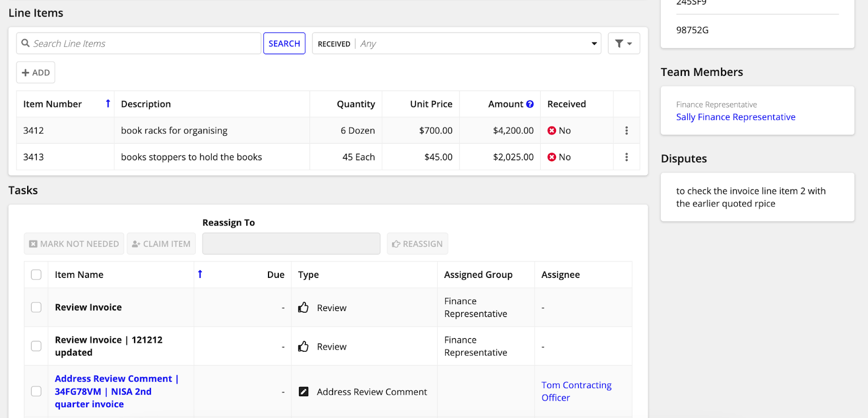Viewport: 868px width, 418px height.
Task: Click the 98752G entry
Action: 692,30
